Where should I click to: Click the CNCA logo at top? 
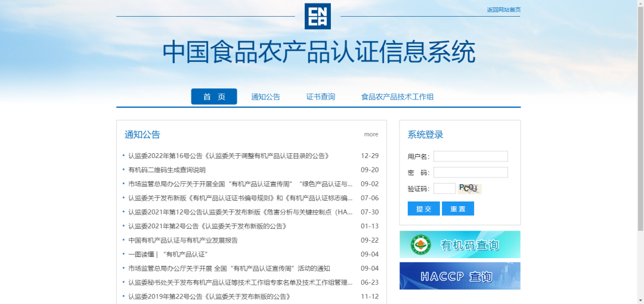(317, 16)
